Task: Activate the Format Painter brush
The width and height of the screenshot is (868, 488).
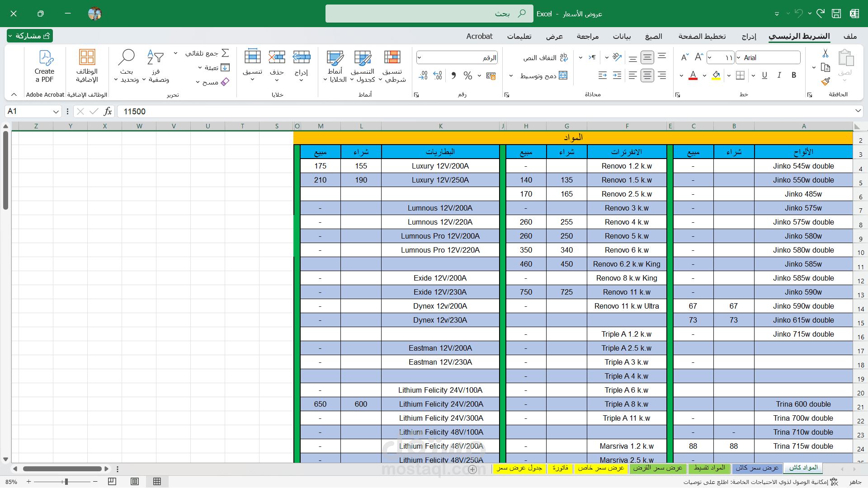Action: pos(826,81)
